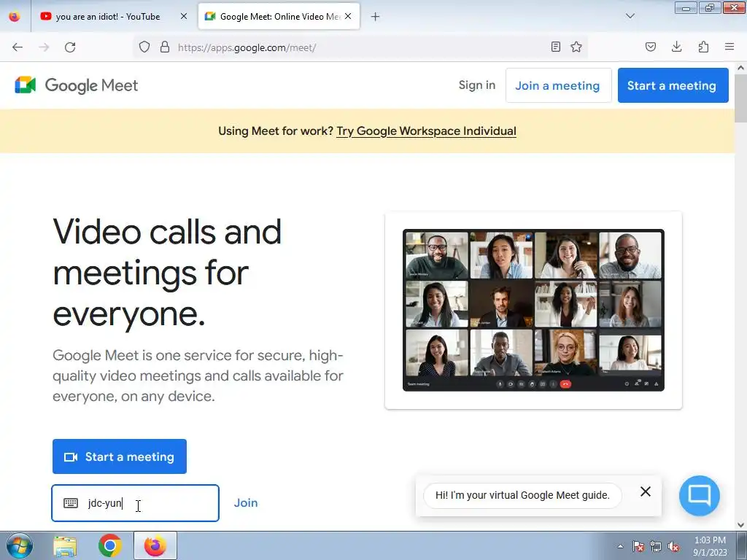Screen dimensions: 747x560
Task: Click the virtual Google Meet guide message
Action: click(x=522, y=495)
